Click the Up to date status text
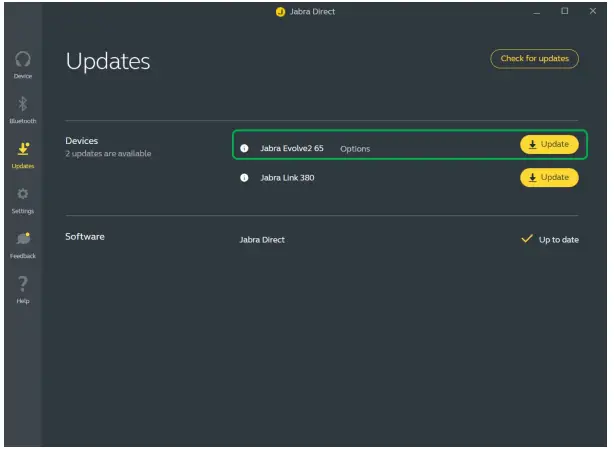 click(x=559, y=240)
